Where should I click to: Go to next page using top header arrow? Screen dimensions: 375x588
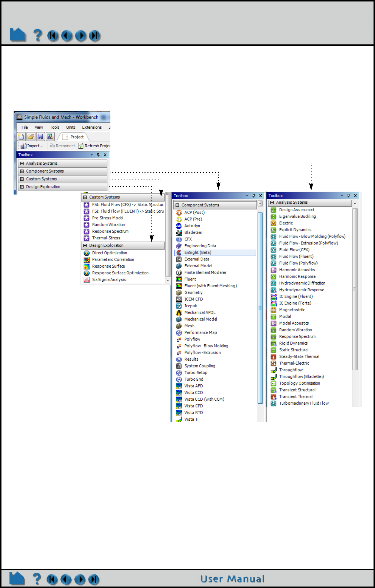point(81,36)
